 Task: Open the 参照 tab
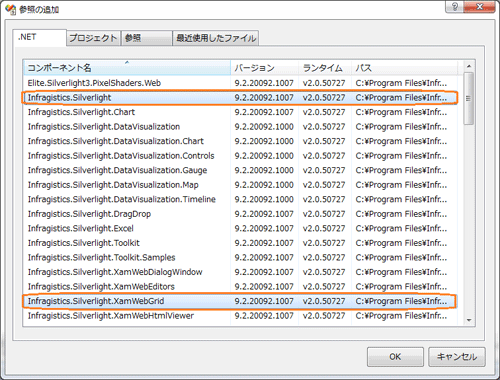(x=147, y=38)
